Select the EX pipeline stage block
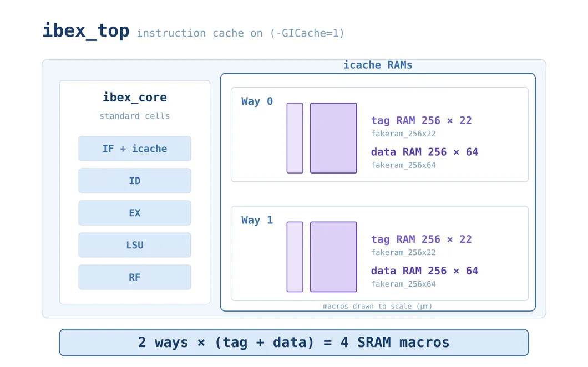This screenshot has height=367, width=588. pyautogui.click(x=135, y=213)
